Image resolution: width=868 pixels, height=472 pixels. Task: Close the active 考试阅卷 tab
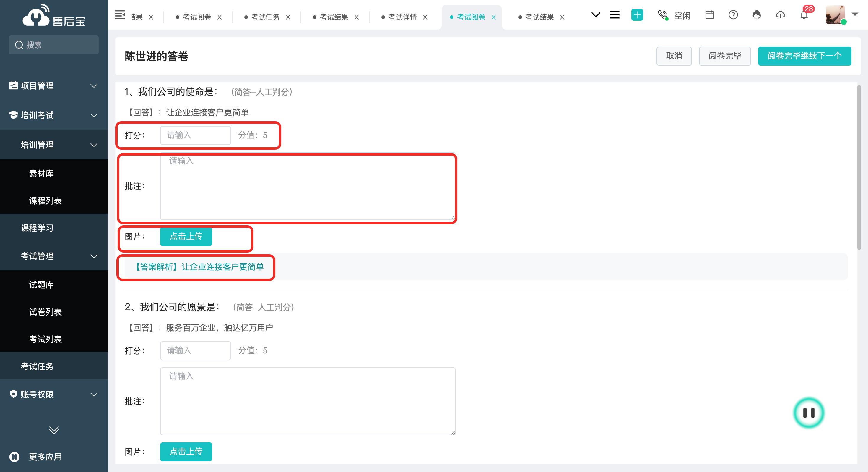[x=494, y=17]
